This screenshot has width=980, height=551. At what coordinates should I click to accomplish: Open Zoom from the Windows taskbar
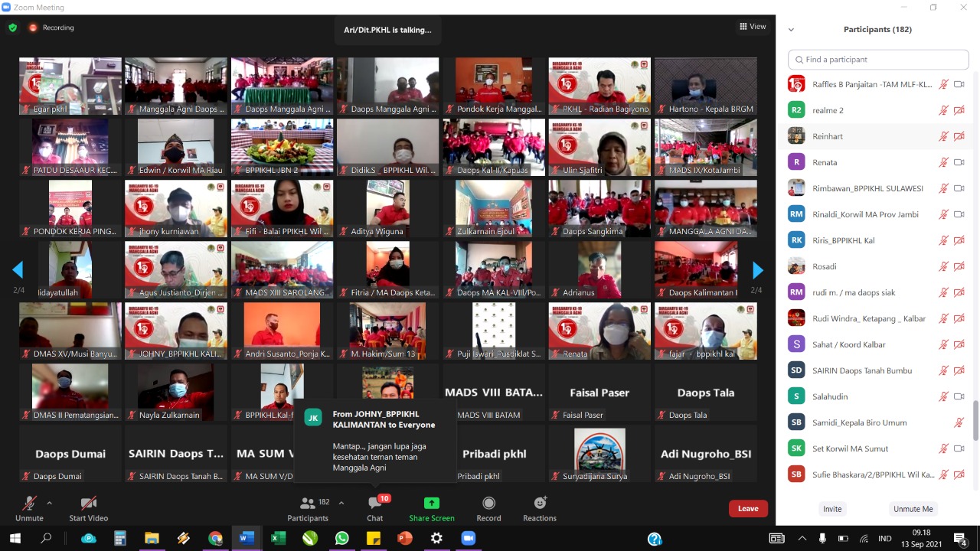click(x=468, y=538)
